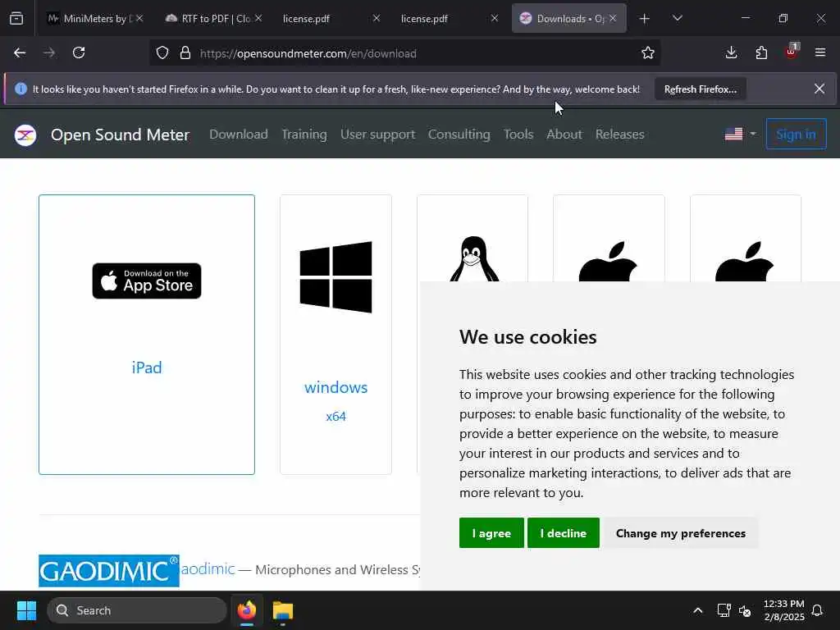Close the MiniMeters tab
The image size is (840, 630).
(139, 18)
